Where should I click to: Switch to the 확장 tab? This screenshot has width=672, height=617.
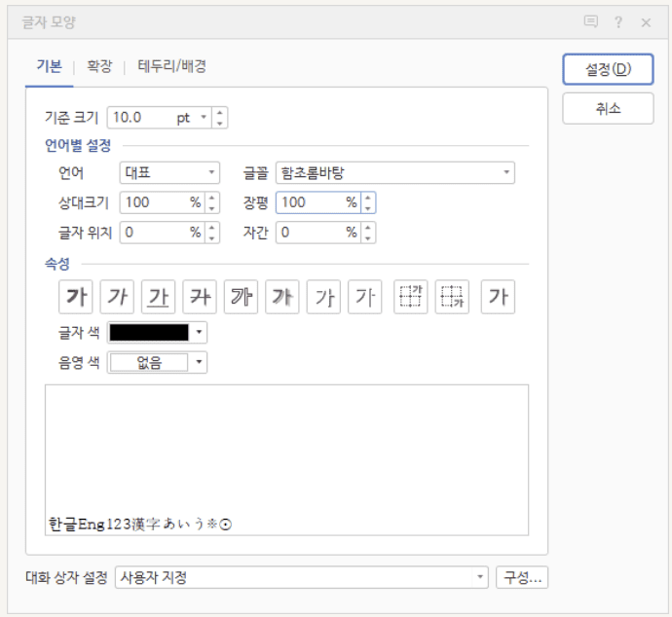[99, 66]
